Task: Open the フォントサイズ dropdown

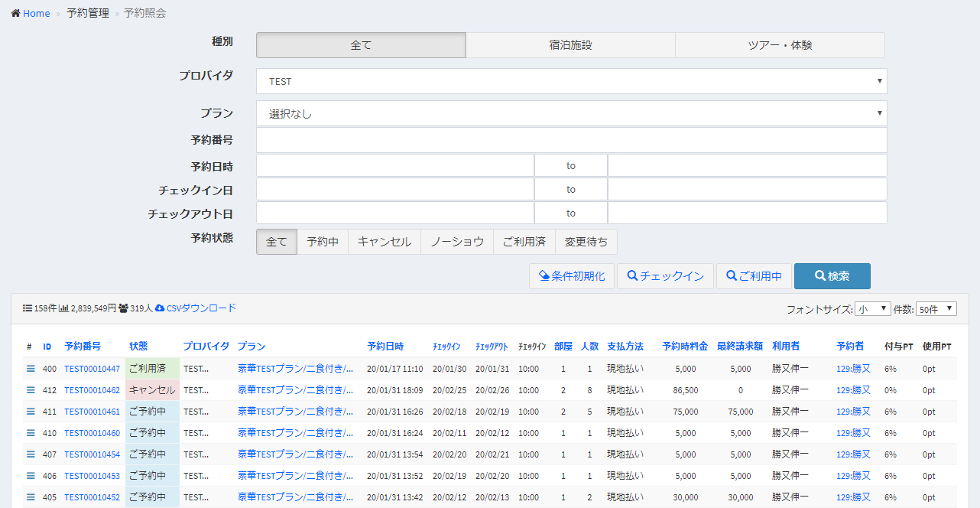Action: [x=873, y=308]
